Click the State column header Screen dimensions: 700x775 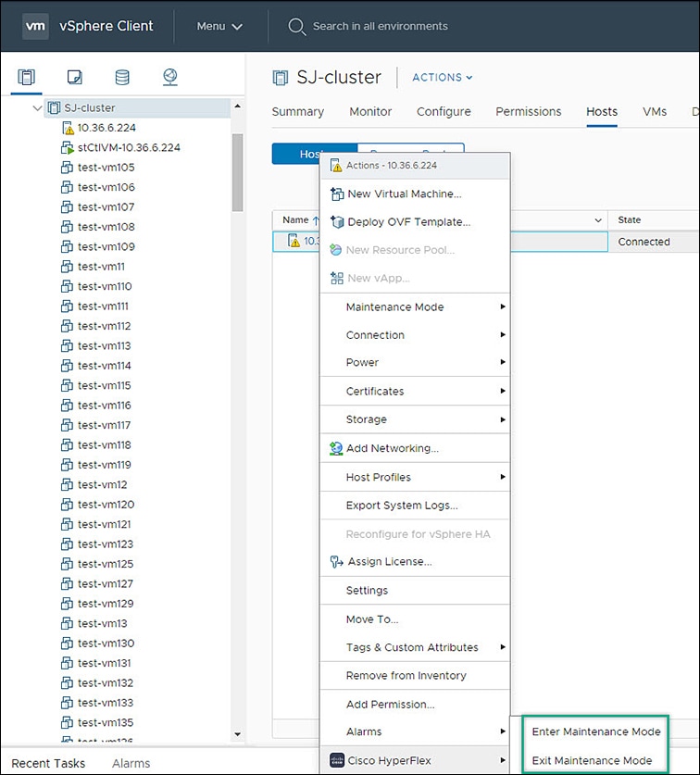[x=630, y=220]
